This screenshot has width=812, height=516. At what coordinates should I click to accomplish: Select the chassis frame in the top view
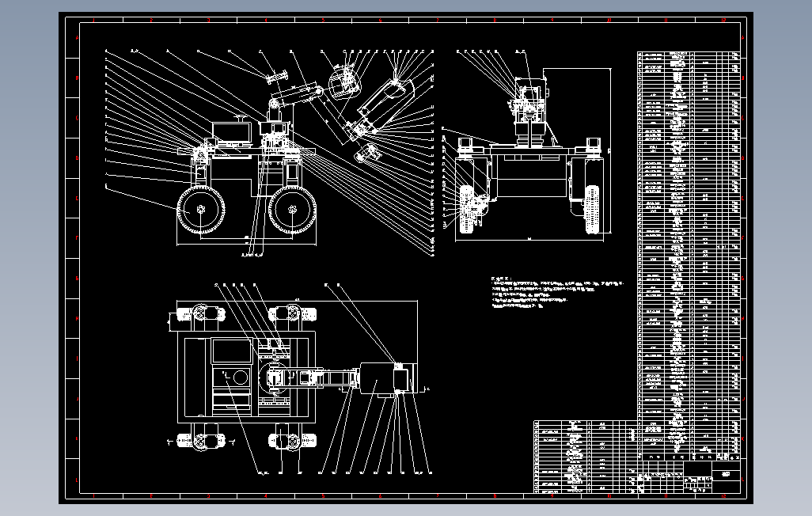246,379
